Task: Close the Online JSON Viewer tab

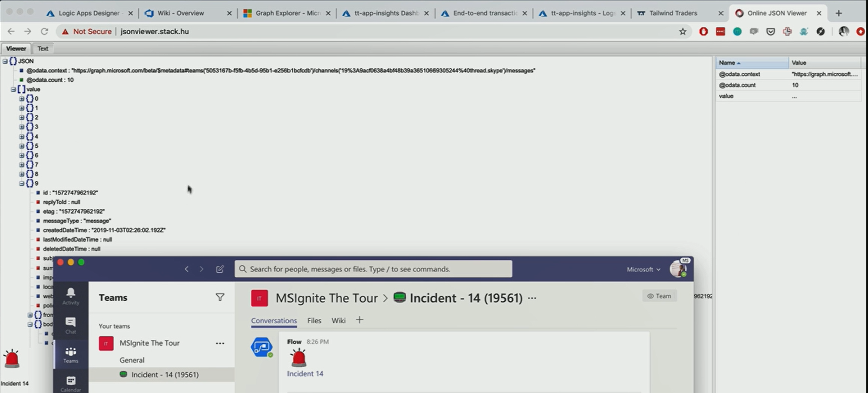Action: [819, 13]
